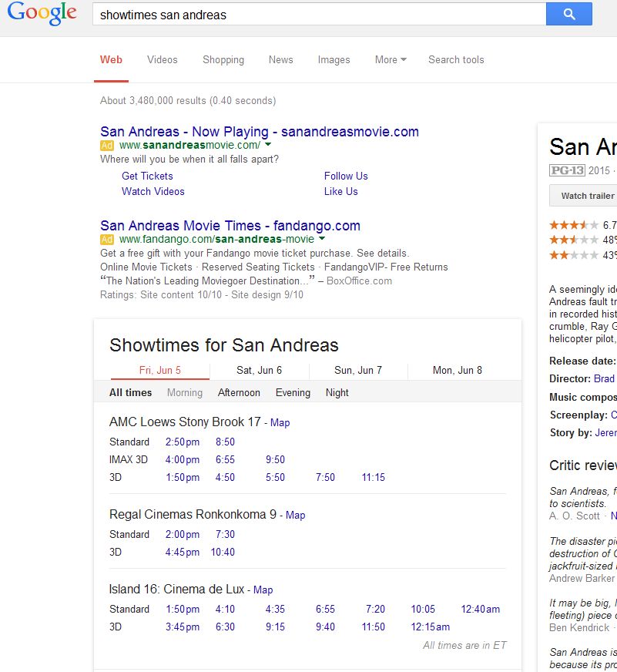This screenshot has height=672, width=617.
Task: Pick the 2:00pm Standard showtime at Regal
Action: pos(183,534)
